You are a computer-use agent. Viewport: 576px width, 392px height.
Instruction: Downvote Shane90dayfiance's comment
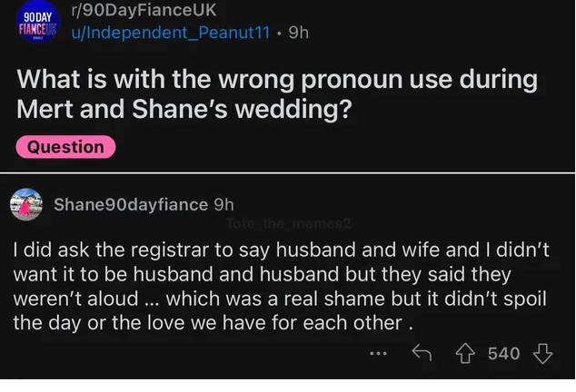pyautogui.click(x=543, y=353)
